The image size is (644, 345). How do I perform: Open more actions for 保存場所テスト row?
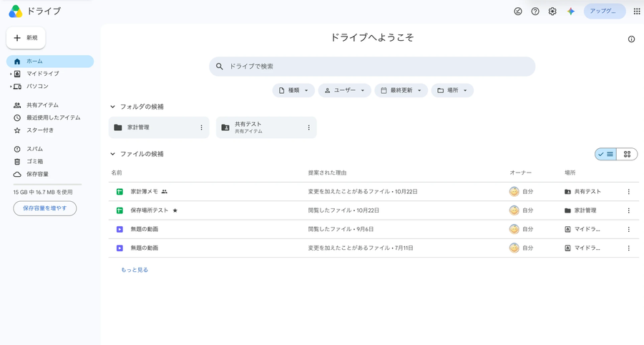(628, 210)
